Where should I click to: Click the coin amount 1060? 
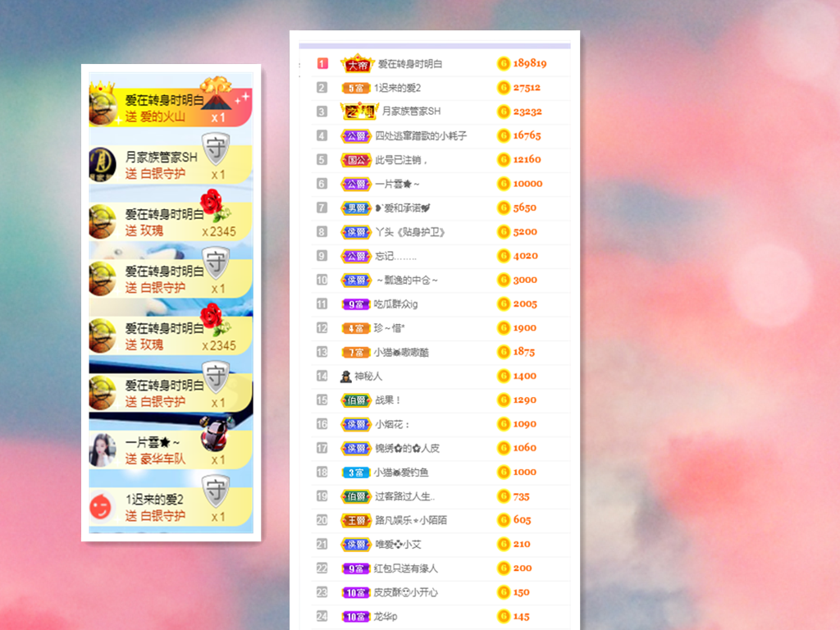525,448
